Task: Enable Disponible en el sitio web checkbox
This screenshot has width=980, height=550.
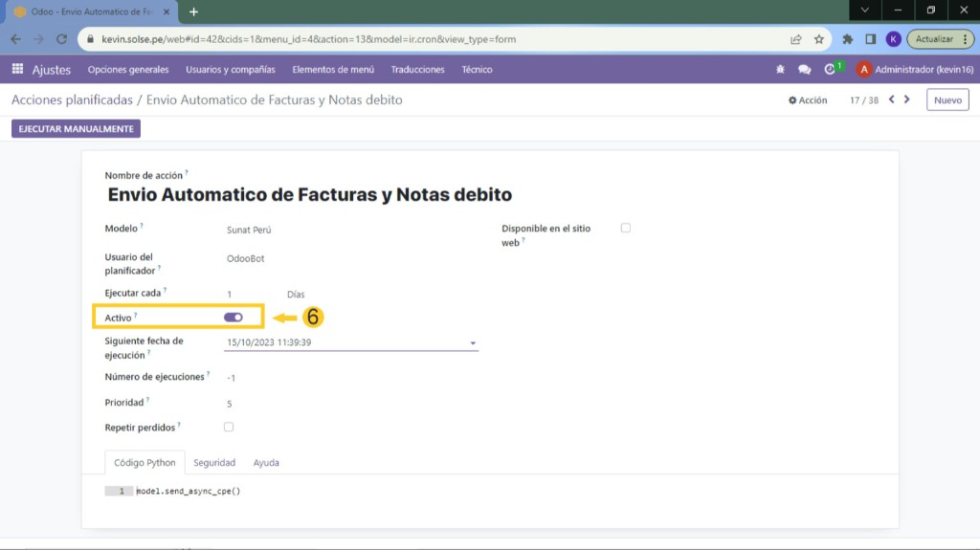Action: pos(626,228)
